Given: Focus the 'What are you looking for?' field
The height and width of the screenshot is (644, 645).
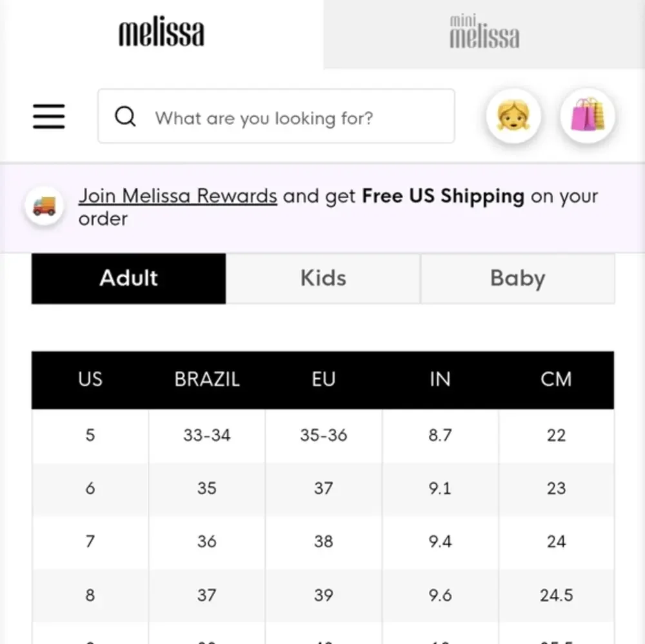Looking at the screenshot, I should coord(276,116).
